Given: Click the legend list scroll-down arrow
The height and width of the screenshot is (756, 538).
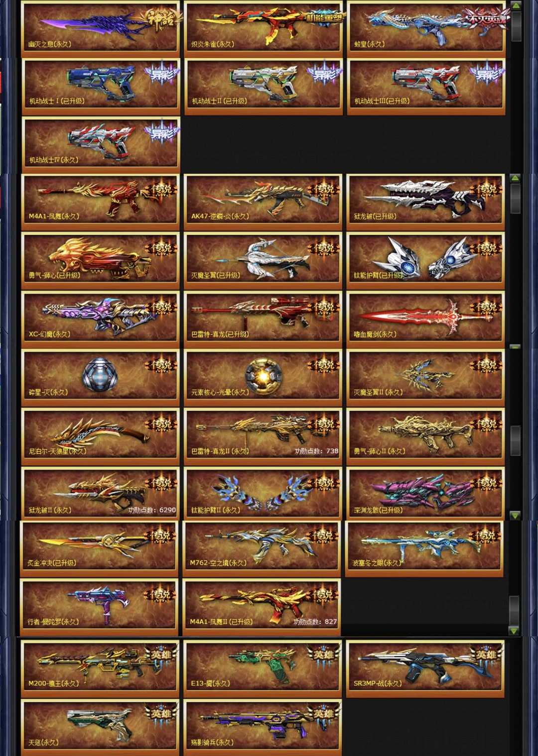Looking at the screenshot, I should (516, 516).
